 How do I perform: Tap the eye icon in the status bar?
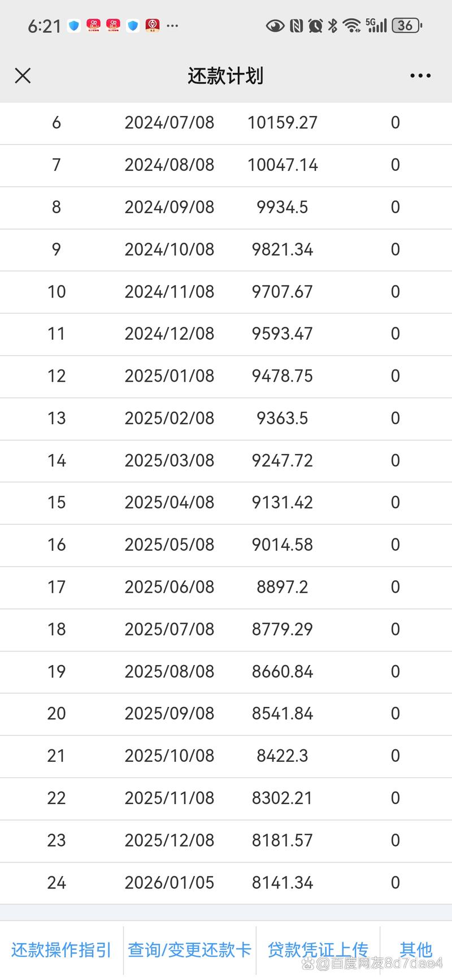coord(275,25)
